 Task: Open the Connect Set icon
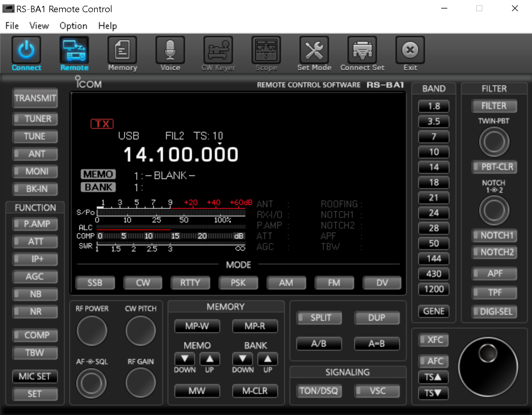362,50
